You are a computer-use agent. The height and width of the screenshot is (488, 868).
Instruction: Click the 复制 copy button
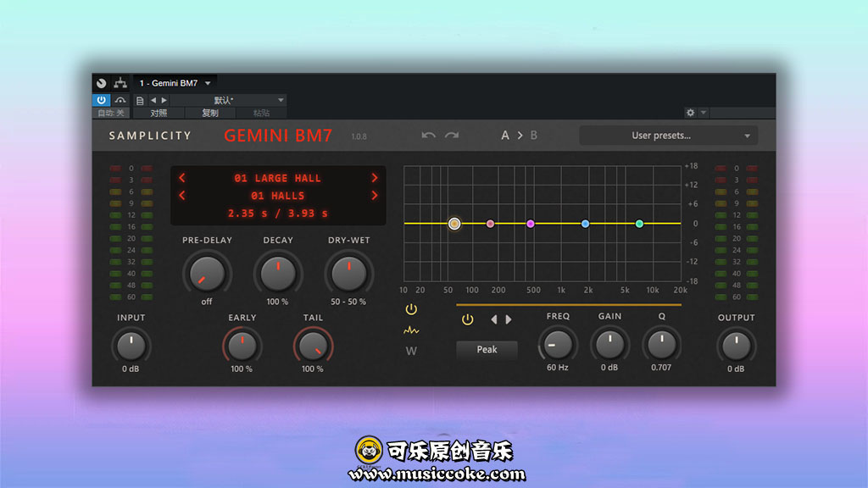click(x=210, y=113)
